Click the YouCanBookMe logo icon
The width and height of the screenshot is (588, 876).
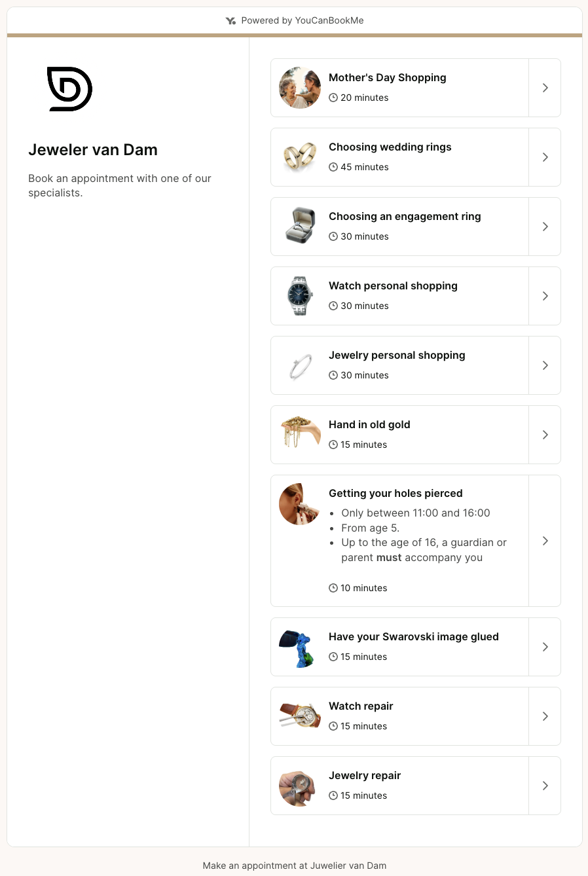point(230,21)
